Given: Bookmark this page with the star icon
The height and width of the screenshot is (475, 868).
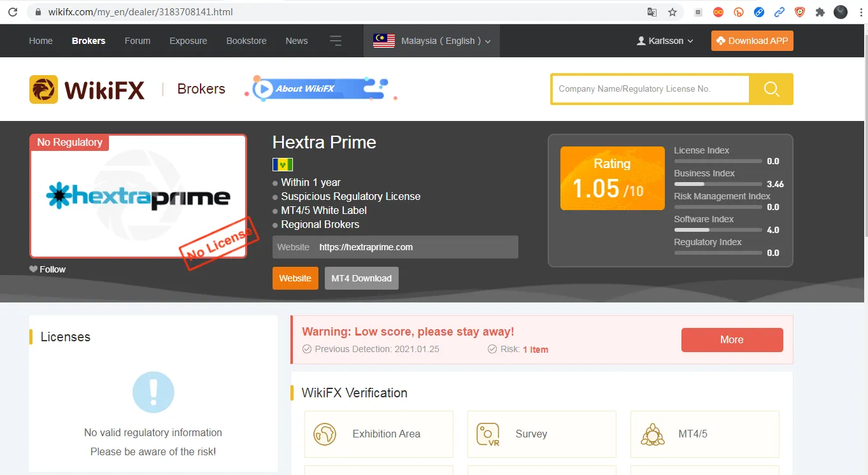Looking at the screenshot, I should (x=672, y=12).
